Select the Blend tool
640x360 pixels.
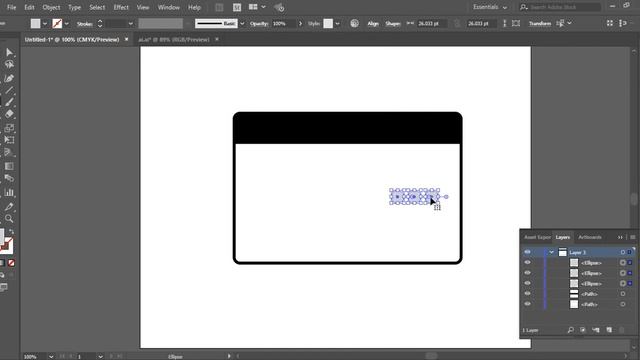coord(9,178)
